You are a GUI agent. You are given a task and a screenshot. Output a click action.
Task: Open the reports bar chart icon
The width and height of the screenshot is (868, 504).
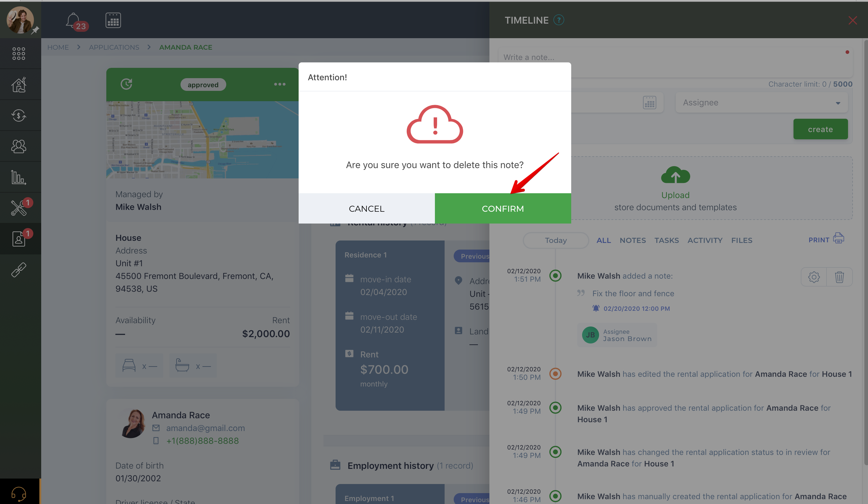click(18, 177)
